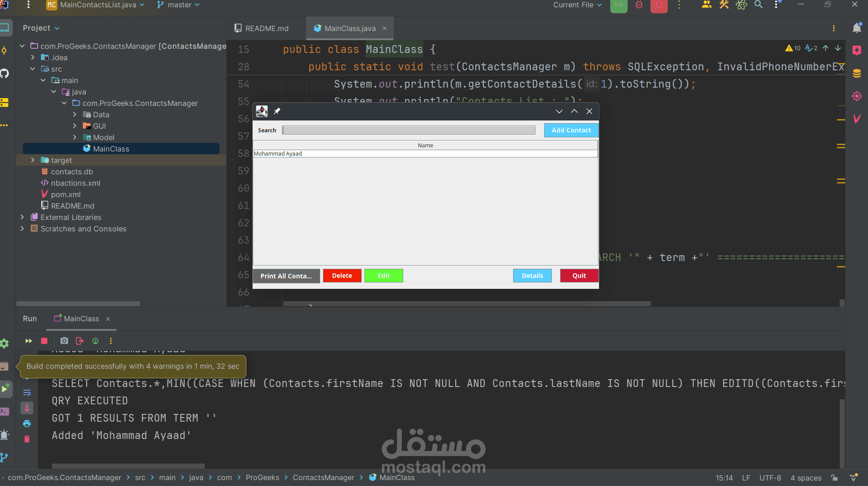Click the console vertical scrollbar
This screenshot has width=868, height=486.
coord(842,434)
